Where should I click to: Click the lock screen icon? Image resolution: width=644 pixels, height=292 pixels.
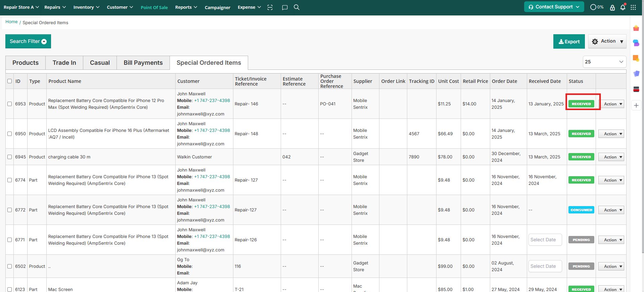[612, 7]
